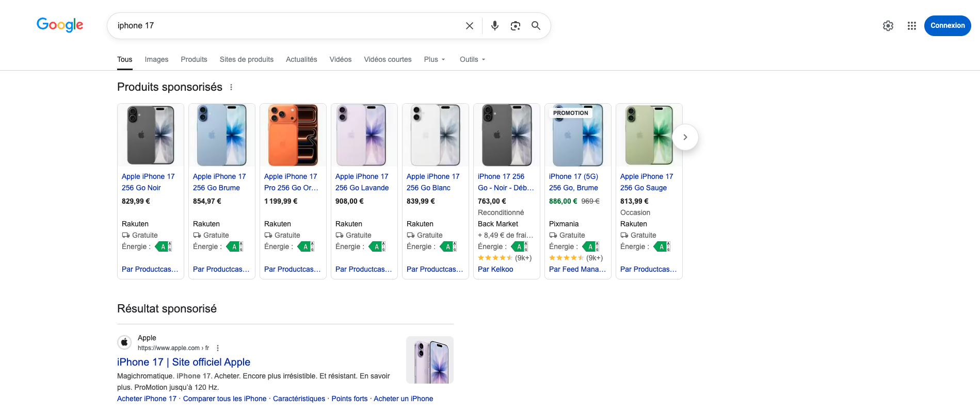Viewport: 980px width, 413px height.
Task: Open the Apple ad iPhone 17 thumbnail
Action: pos(430,360)
